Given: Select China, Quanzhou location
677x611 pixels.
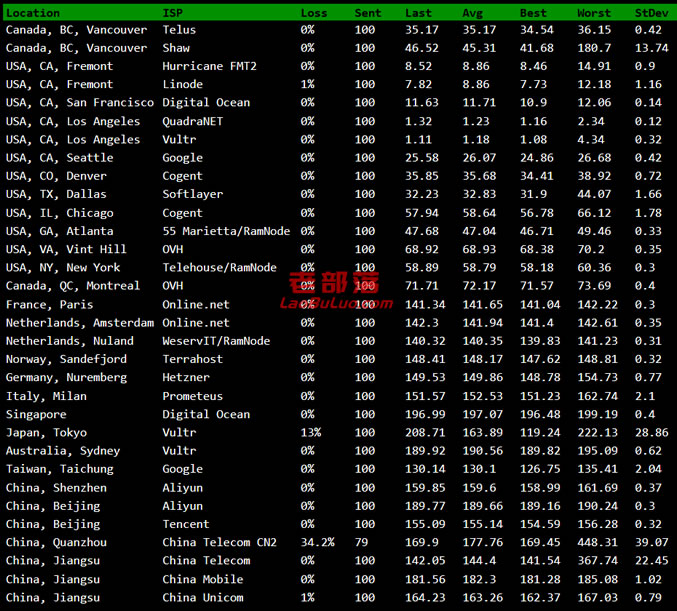Looking at the screenshot, I should (x=56, y=542).
